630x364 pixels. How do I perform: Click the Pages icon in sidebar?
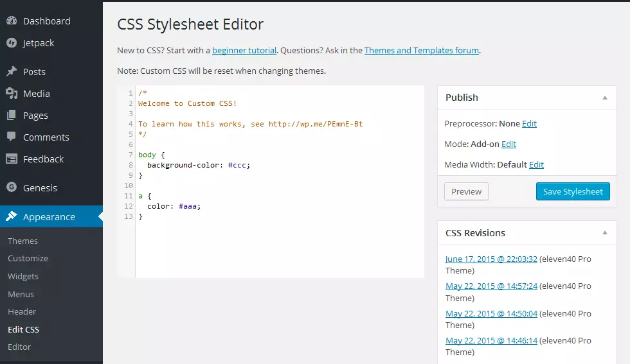click(12, 115)
